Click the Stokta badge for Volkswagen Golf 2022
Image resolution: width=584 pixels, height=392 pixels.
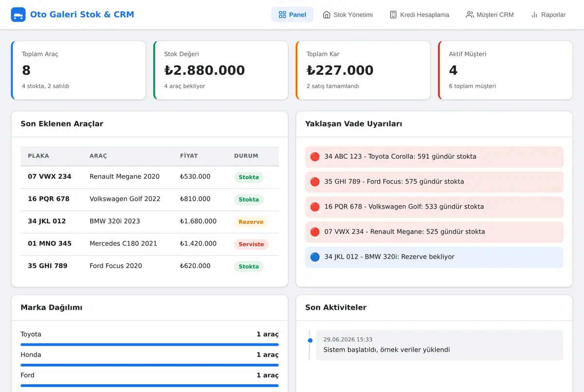(249, 199)
